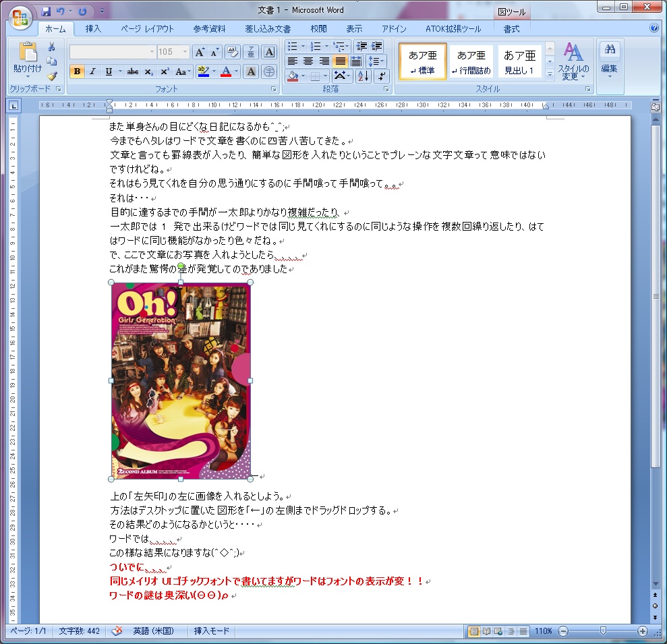Expand the styles gallery More arrow
Viewport: 667px width, 644px height.
550,74
